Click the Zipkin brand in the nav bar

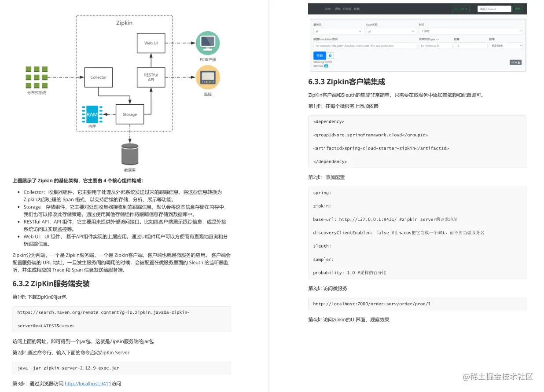point(327,9)
